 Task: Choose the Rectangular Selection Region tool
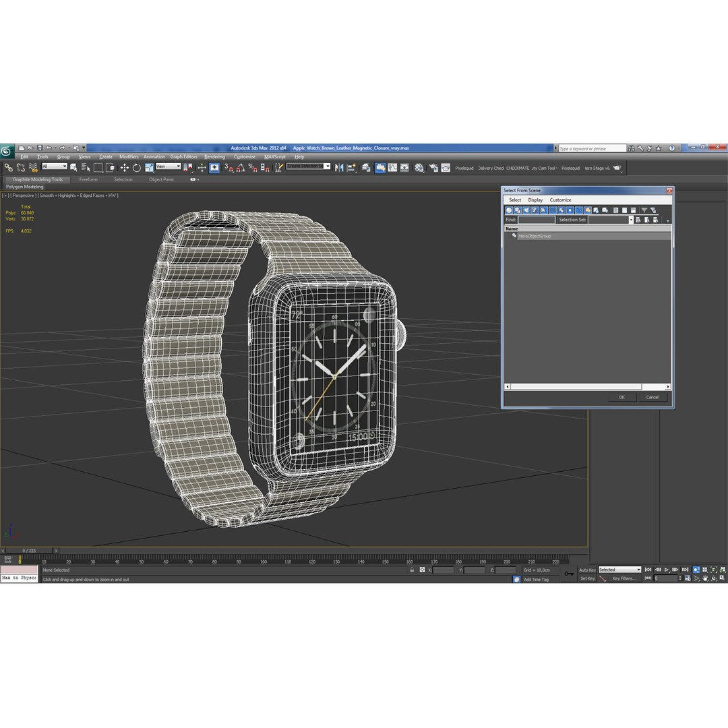(98, 168)
